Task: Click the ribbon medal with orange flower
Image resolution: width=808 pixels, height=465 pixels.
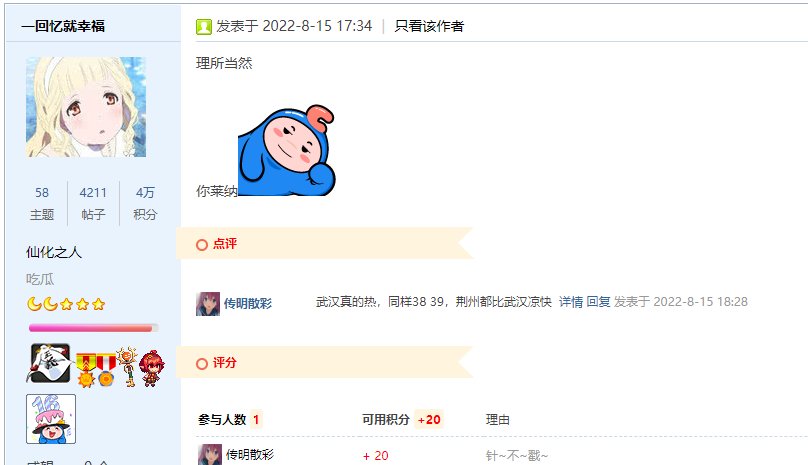Action: [106, 370]
